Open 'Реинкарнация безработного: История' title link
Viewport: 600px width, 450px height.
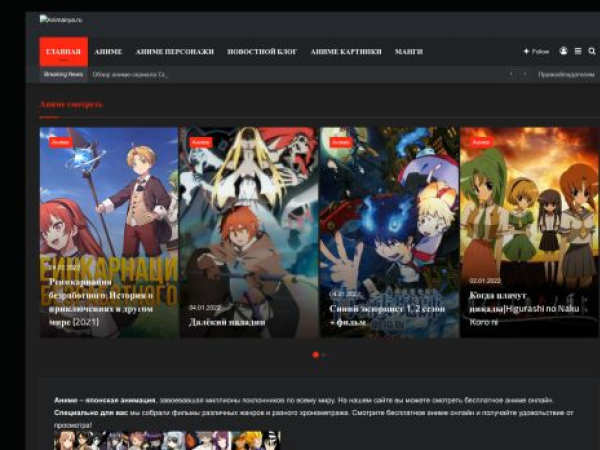coord(101,302)
